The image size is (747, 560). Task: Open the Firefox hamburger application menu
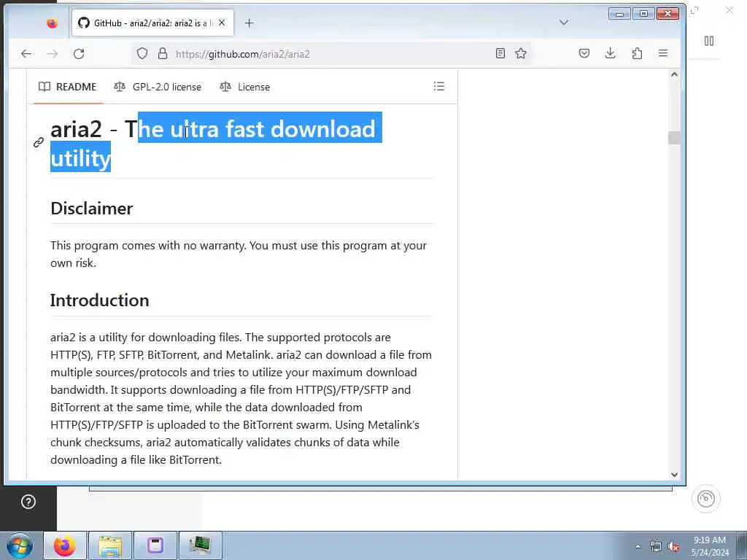pyautogui.click(x=663, y=53)
